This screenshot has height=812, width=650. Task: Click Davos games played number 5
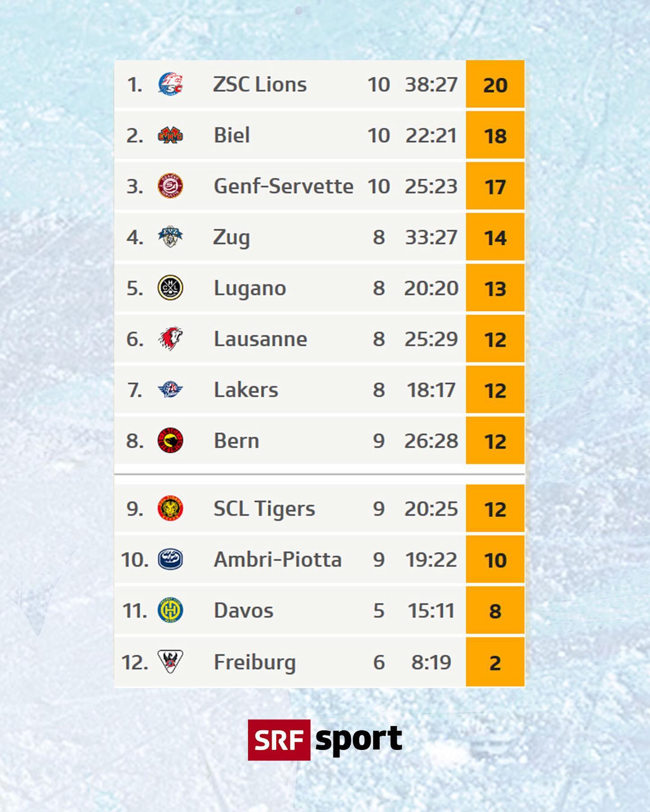[x=379, y=611]
